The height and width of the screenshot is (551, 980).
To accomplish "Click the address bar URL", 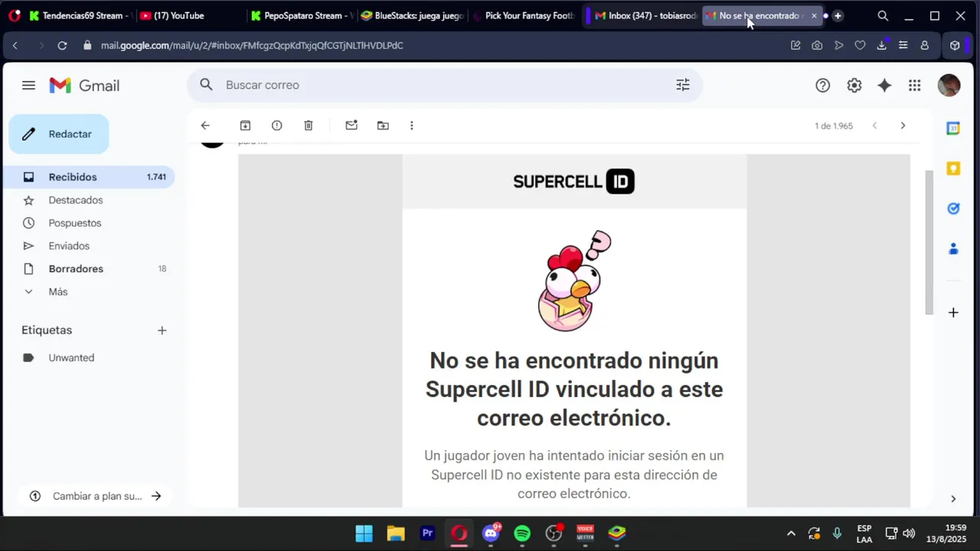I will [x=252, y=45].
